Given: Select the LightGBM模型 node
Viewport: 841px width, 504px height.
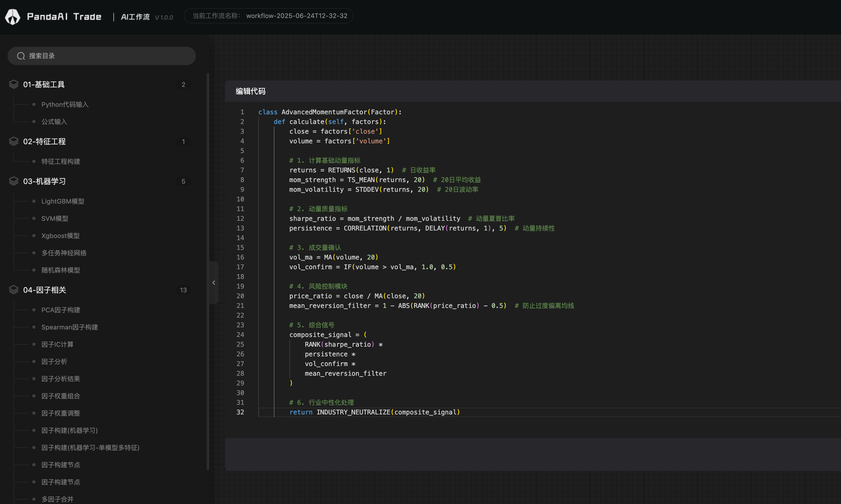Looking at the screenshot, I should pos(63,201).
